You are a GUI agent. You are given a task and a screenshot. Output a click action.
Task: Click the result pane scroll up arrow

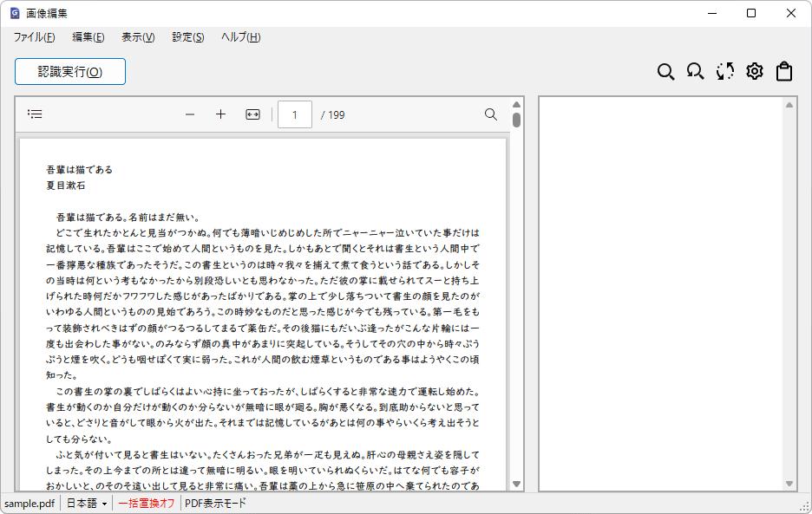click(789, 105)
